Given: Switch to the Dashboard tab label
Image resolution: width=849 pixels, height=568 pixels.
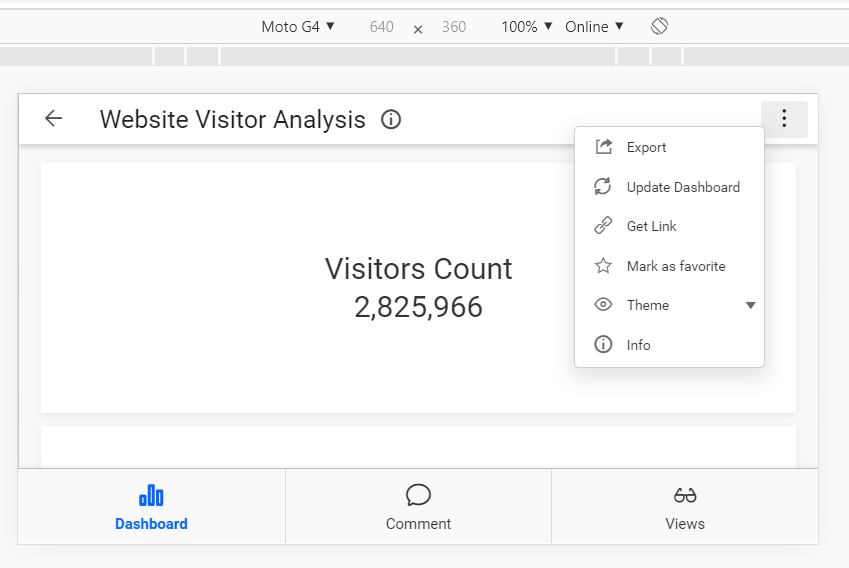Looking at the screenshot, I should pyautogui.click(x=151, y=524).
